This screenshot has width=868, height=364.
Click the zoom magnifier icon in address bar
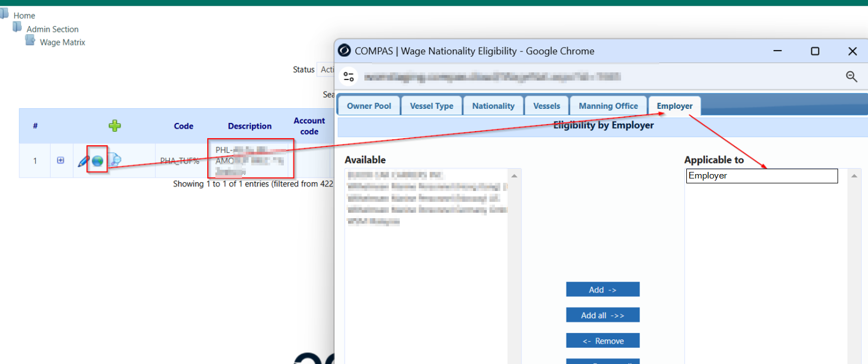point(851,77)
